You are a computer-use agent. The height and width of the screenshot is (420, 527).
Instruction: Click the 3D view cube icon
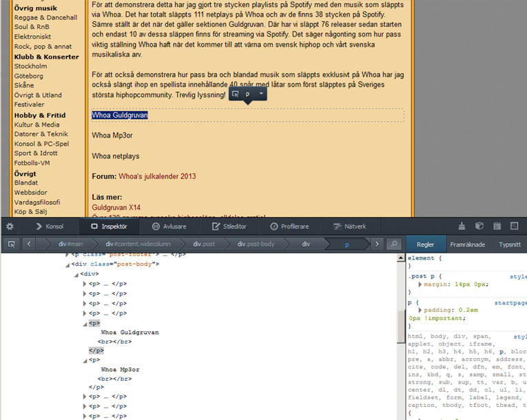coord(479,226)
